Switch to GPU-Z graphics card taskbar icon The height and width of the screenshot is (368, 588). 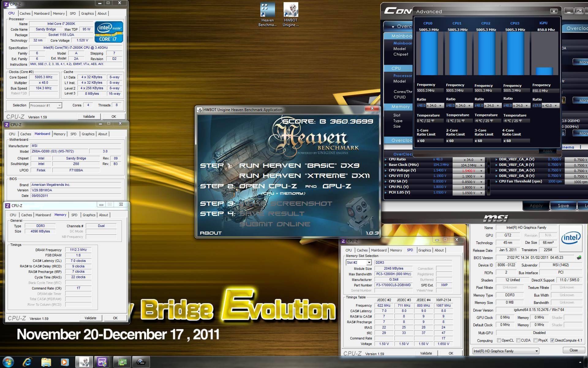[122, 362]
